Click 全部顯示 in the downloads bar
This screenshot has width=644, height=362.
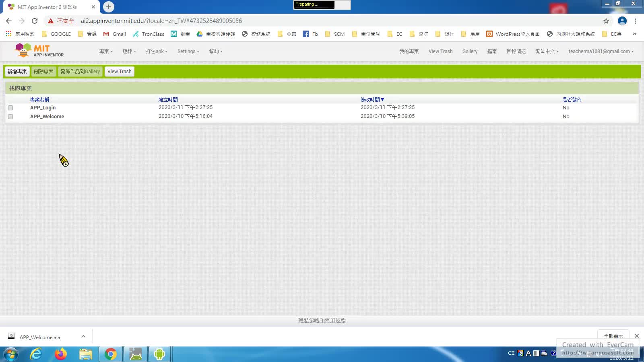coord(613,336)
